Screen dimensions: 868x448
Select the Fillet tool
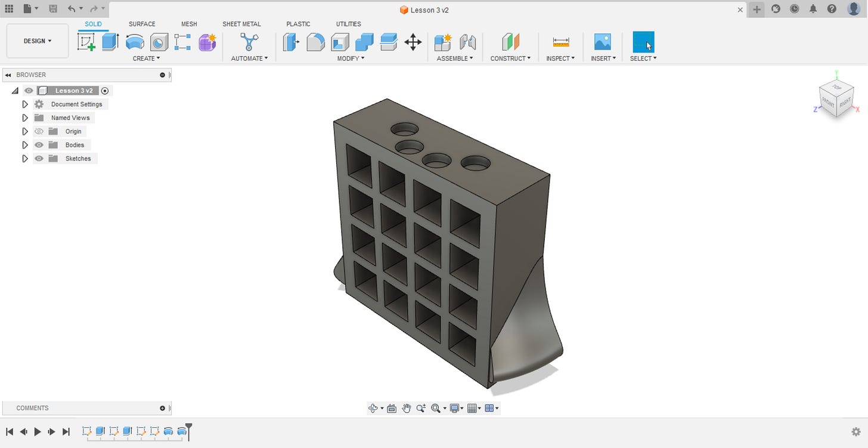(x=315, y=42)
